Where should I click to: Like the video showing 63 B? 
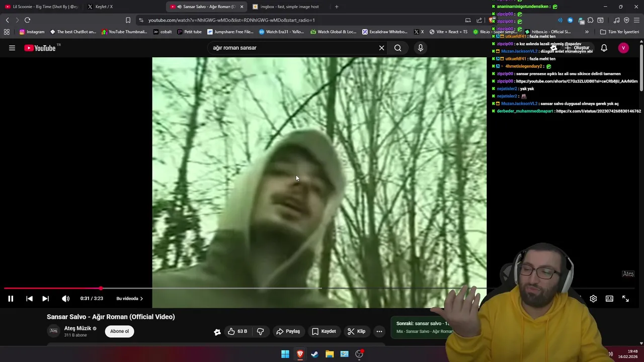coord(237,331)
